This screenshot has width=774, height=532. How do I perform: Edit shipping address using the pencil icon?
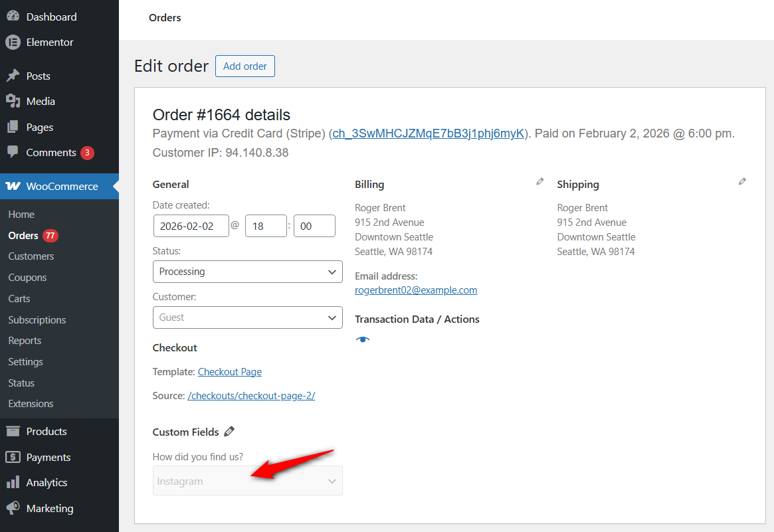(x=742, y=181)
